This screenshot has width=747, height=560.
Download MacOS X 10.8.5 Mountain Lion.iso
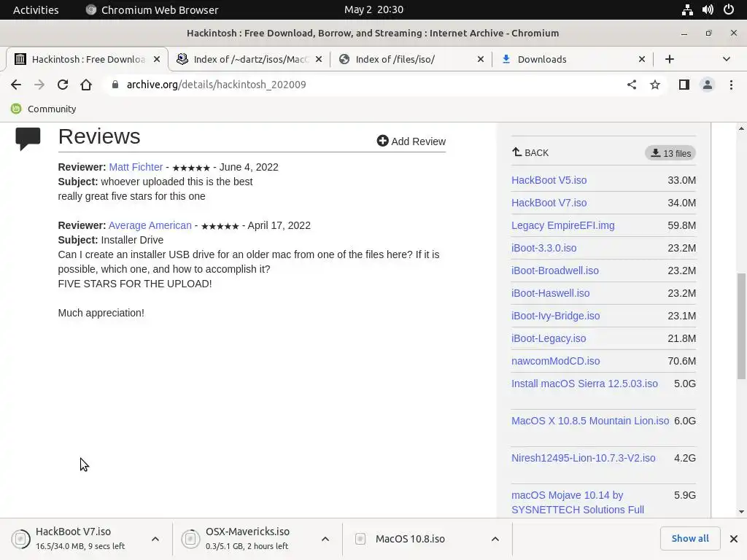[589, 421]
